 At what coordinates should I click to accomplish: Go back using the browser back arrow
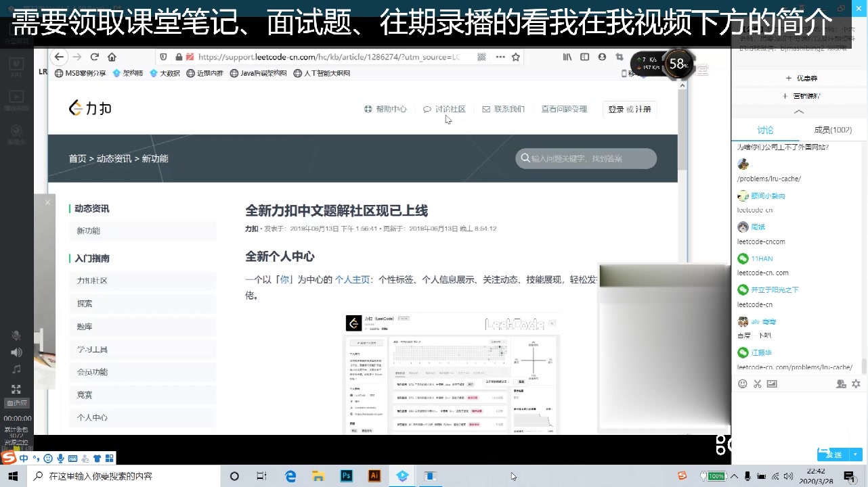click(x=59, y=57)
